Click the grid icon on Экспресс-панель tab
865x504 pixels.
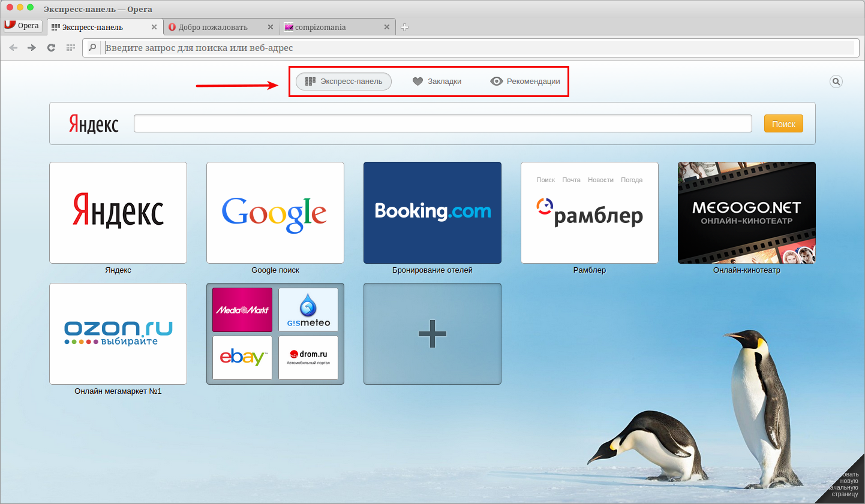coord(56,27)
